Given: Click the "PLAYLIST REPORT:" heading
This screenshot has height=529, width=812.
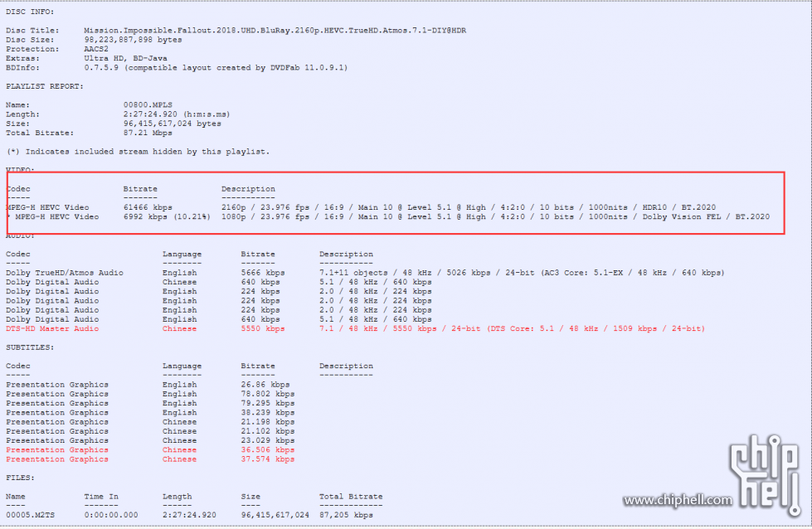Looking at the screenshot, I should (45, 86).
